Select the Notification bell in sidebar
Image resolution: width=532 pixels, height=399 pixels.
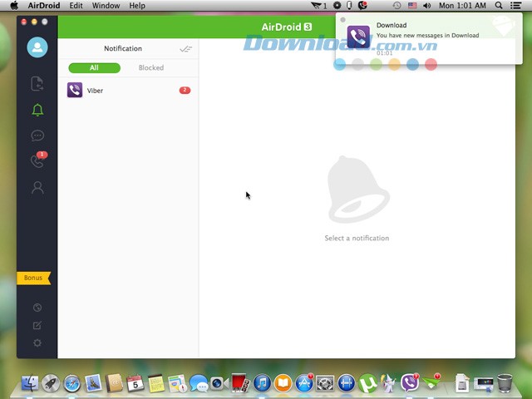pos(37,110)
